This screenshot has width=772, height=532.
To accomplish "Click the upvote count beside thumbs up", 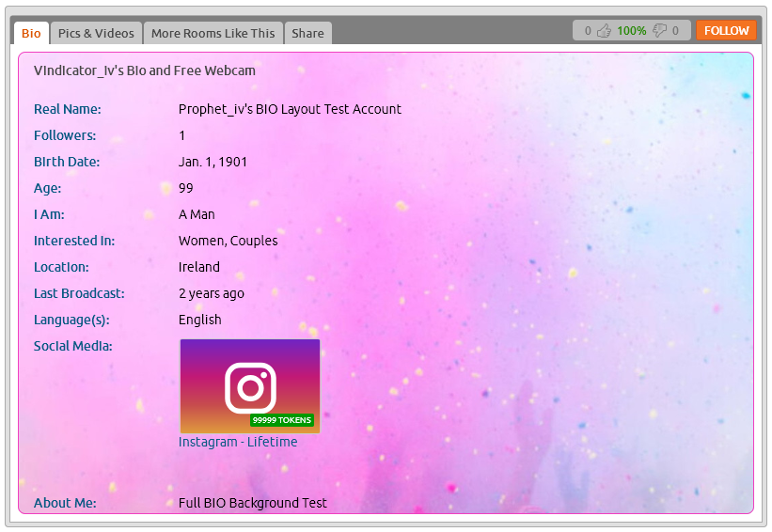I will (x=588, y=31).
